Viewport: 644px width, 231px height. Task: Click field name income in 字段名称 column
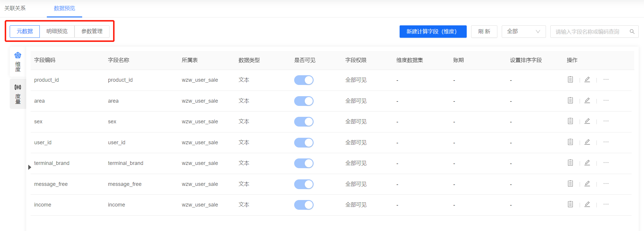click(x=116, y=205)
